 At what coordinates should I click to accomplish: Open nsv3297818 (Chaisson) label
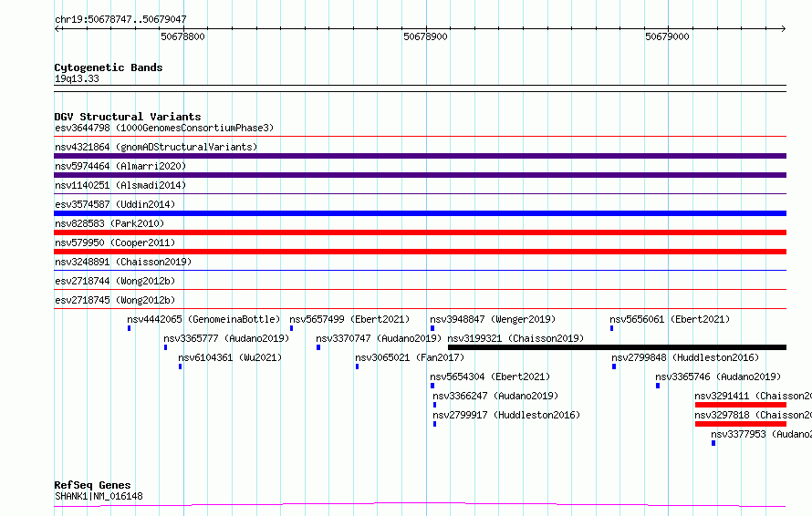[x=753, y=415]
